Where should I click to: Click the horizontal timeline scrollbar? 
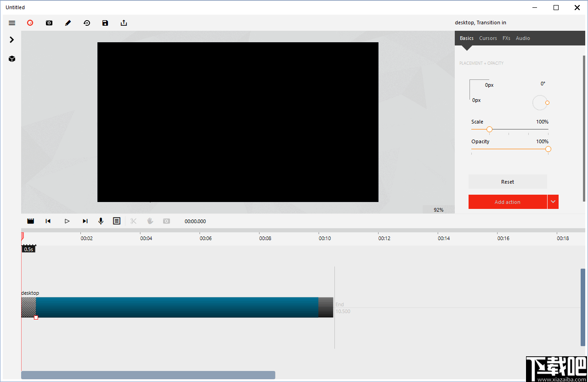tap(148, 375)
